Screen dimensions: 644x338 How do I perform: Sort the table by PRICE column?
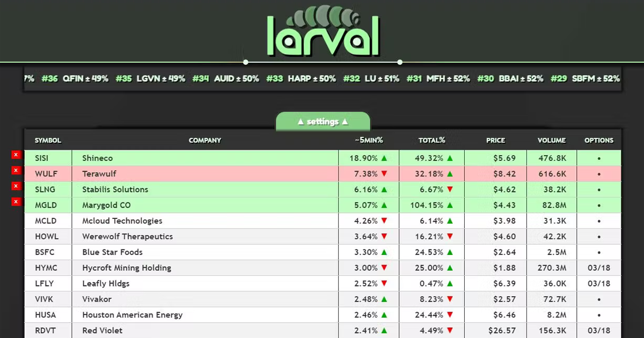[495, 140]
